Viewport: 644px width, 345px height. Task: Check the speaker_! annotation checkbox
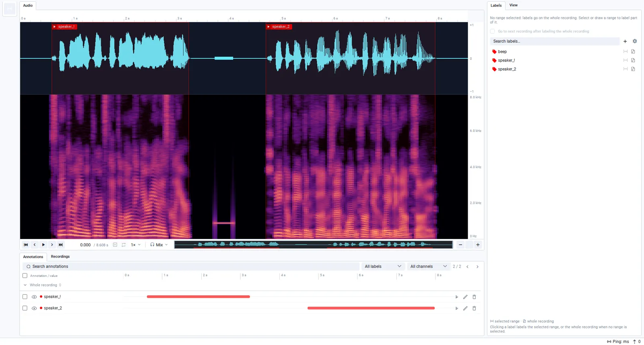click(x=25, y=297)
